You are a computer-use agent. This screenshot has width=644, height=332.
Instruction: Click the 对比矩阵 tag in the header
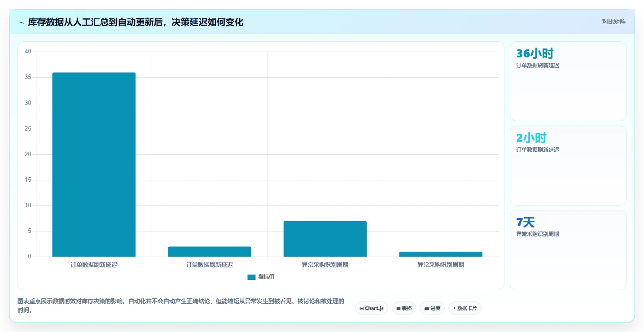tap(613, 22)
